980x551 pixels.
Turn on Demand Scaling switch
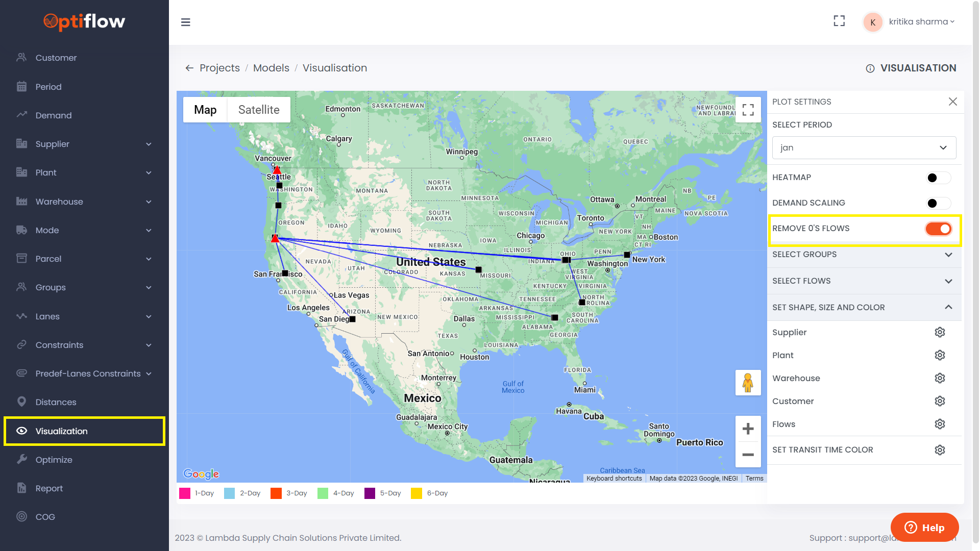[x=938, y=204]
